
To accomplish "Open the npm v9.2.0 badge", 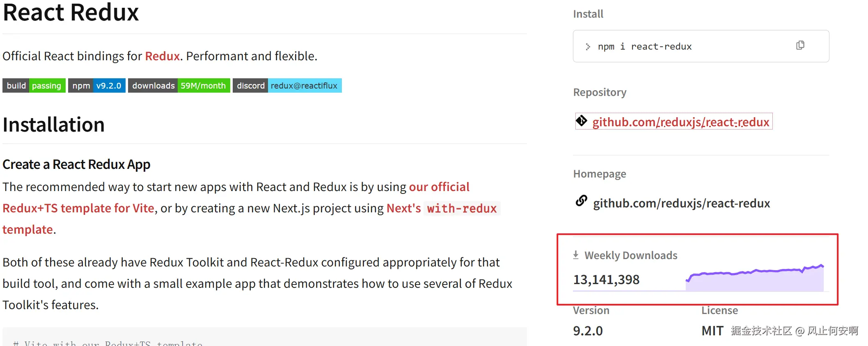I will 97,86.
